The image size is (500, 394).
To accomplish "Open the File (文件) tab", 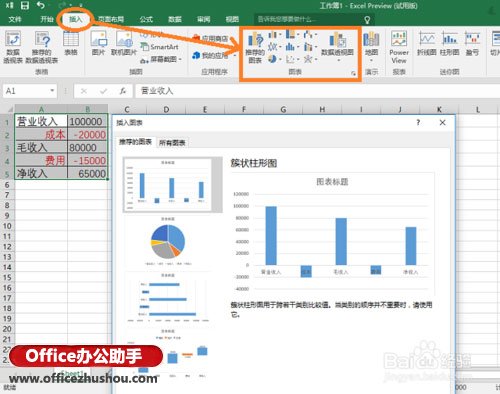I will (15, 19).
